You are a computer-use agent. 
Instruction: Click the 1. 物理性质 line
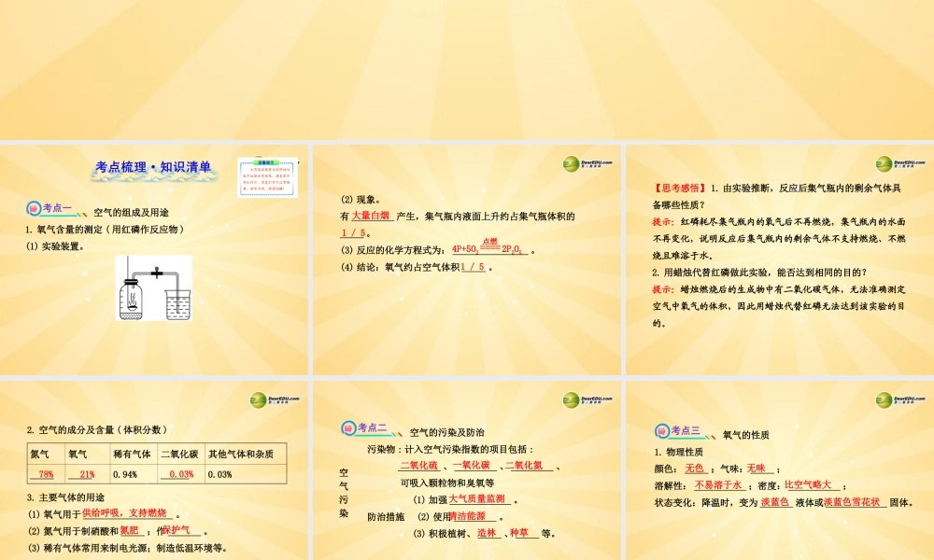tap(678, 453)
